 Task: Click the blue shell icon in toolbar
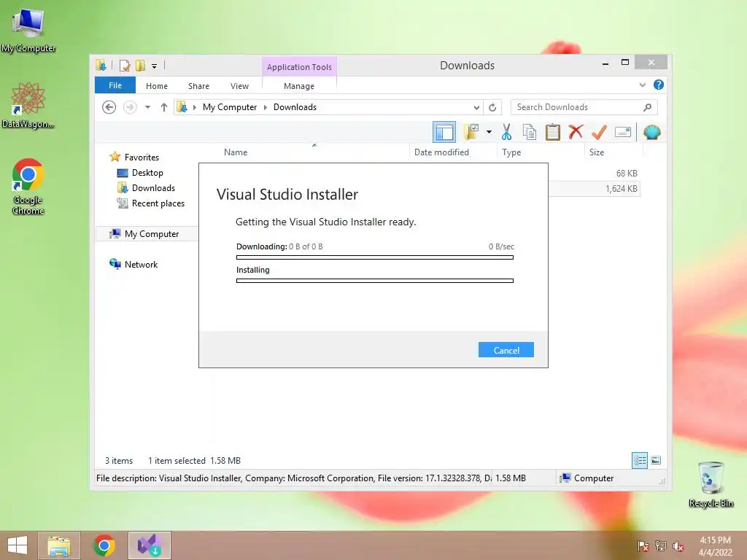tap(651, 132)
